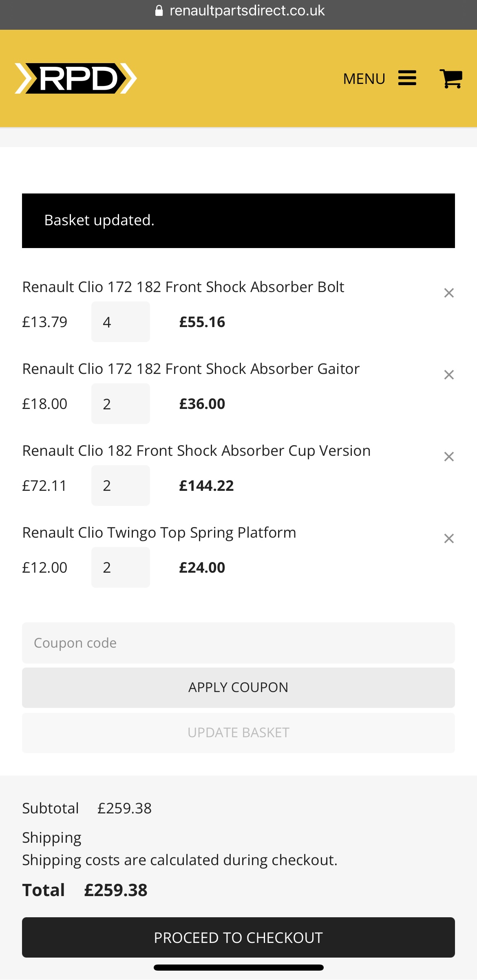Tap the MENU text label
The image size is (477, 980).
[x=364, y=79]
